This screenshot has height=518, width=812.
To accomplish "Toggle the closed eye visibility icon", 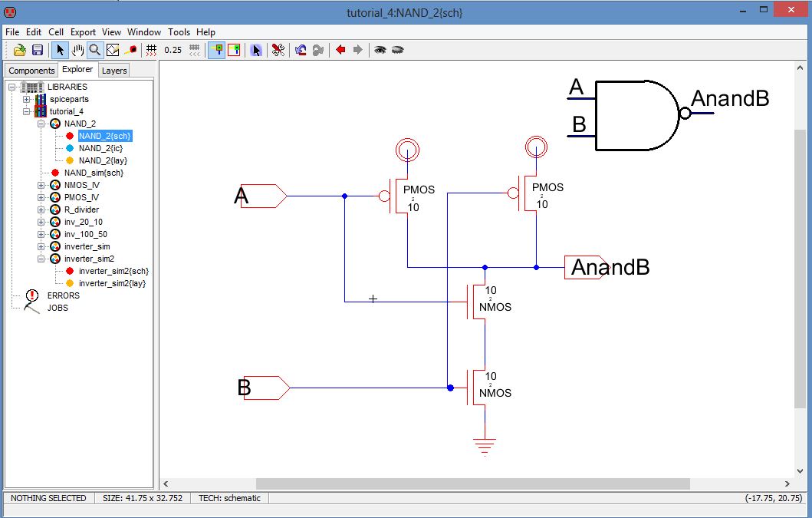I will tap(397, 50).
